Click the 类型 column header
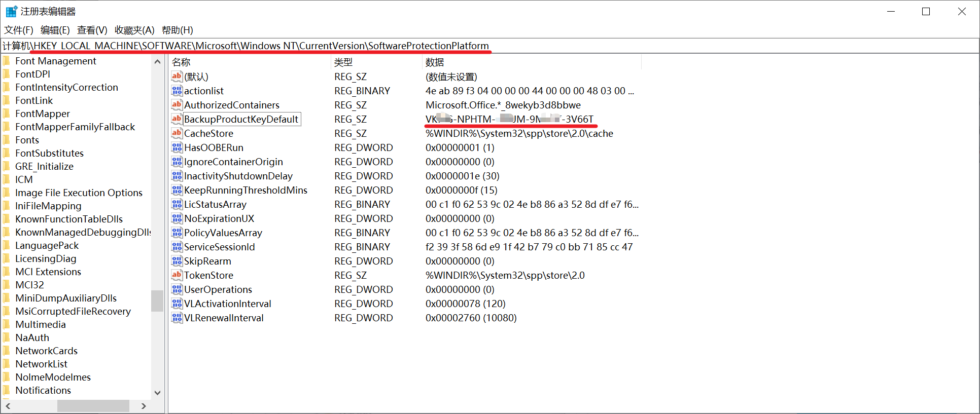Viewport: 980px width, 414px height. pos(343,62)
